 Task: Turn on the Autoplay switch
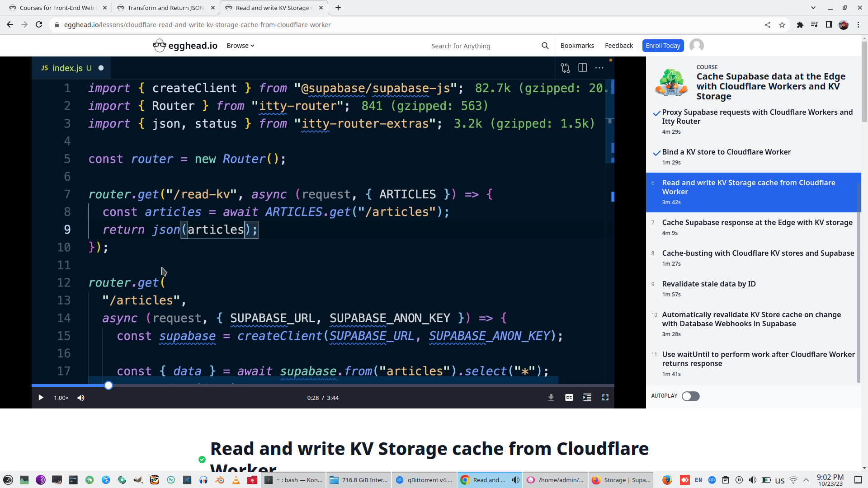click(690, 396)
